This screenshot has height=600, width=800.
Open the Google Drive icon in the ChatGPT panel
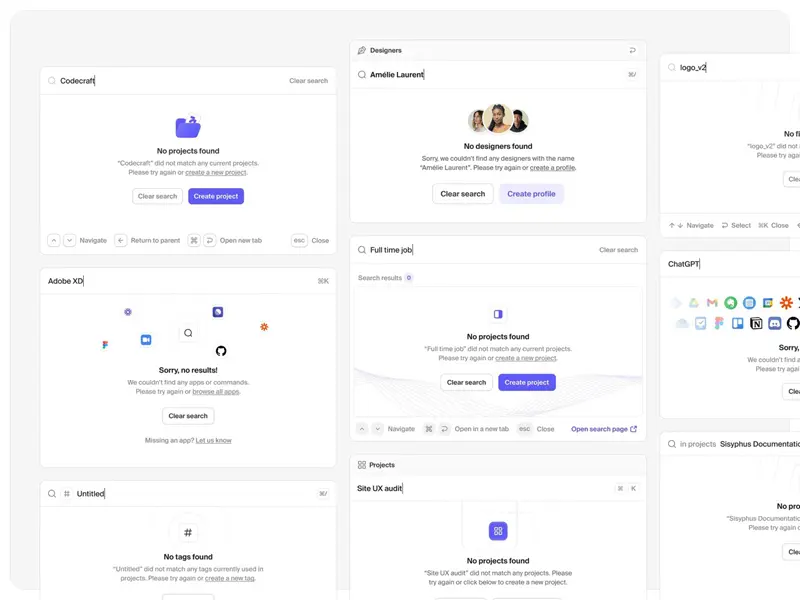pyautogui.click(x=694, y=302)
